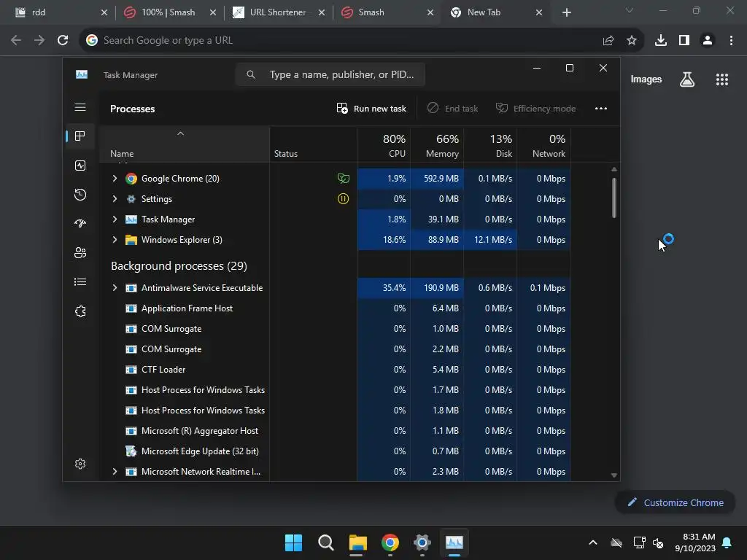Open the Details page in sidebar
The image size is (747, 560).
(x=80, y=282)
